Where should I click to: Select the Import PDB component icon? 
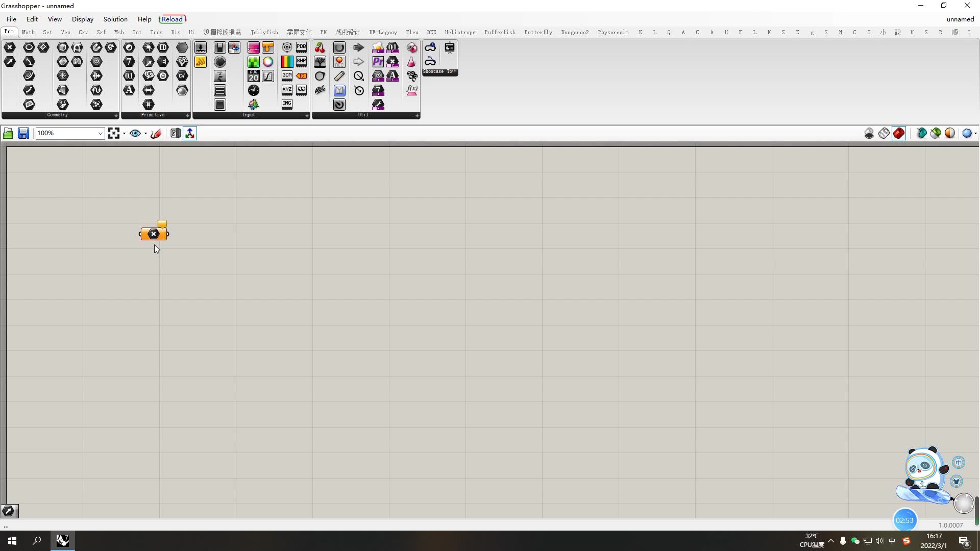tap(302, 47)
